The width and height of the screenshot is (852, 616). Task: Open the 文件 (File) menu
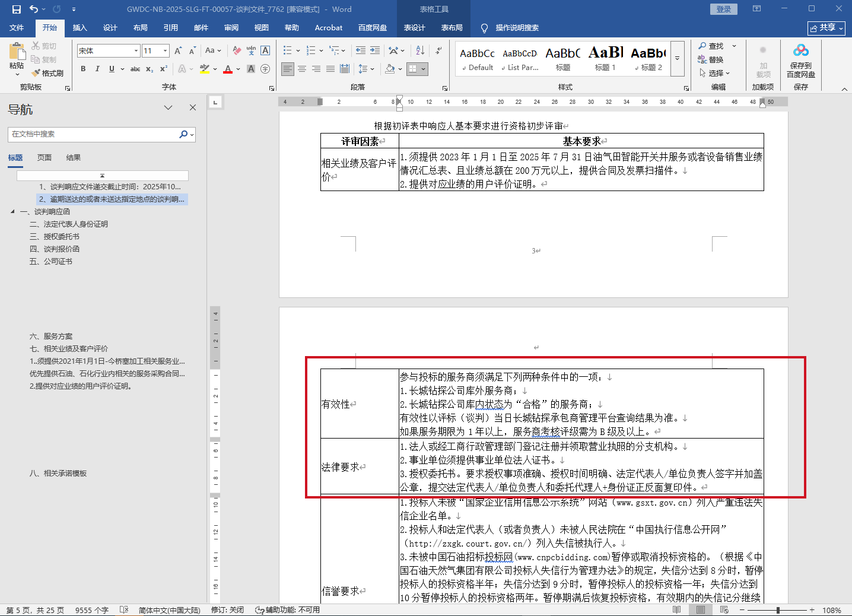tap(17, 28)
